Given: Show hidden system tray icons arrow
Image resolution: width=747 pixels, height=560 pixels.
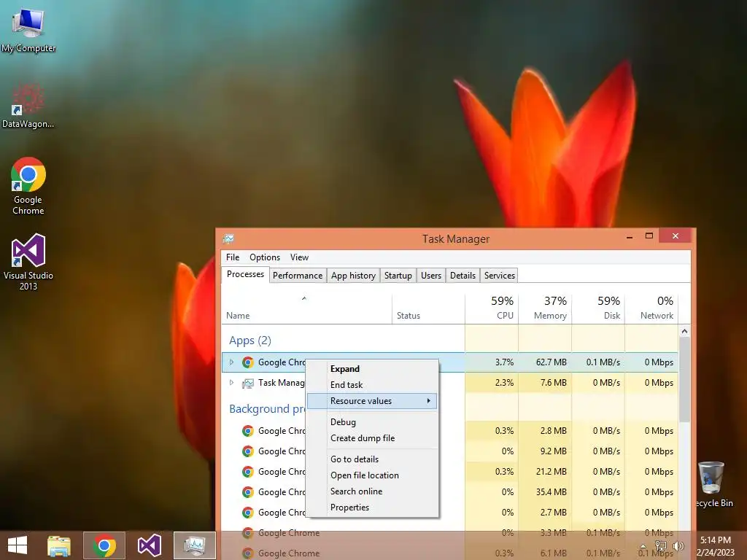Looking at the screenshot, I should pyautogui.click(x=643, y=546).
